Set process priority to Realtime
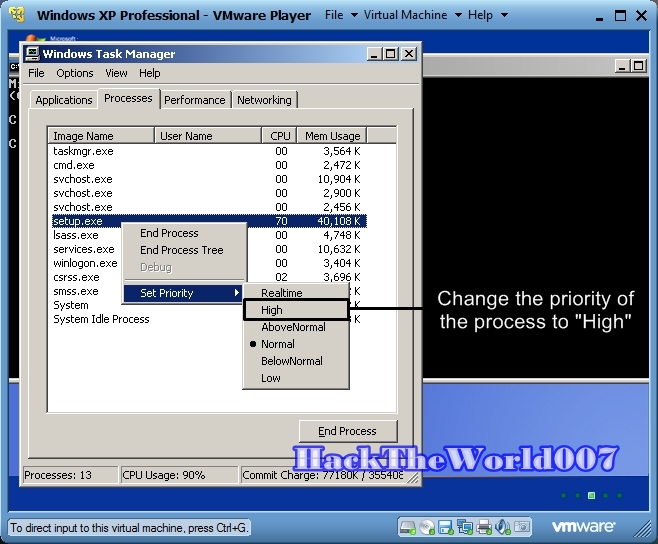This screenshot has height=544, width=658. coord(296,293)
